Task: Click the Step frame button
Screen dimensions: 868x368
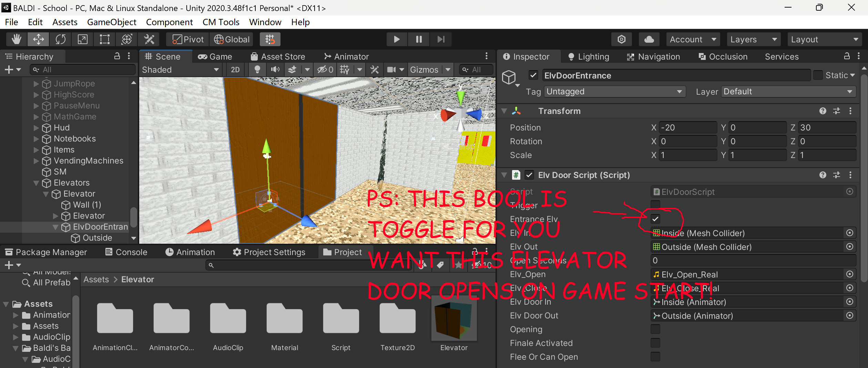Action: (x=441, y=39)
